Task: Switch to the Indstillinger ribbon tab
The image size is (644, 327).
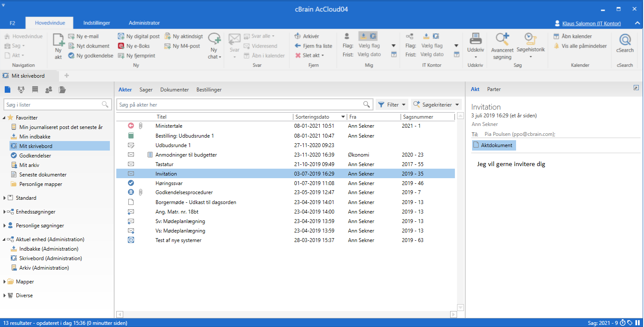Action: click(96, 23)
